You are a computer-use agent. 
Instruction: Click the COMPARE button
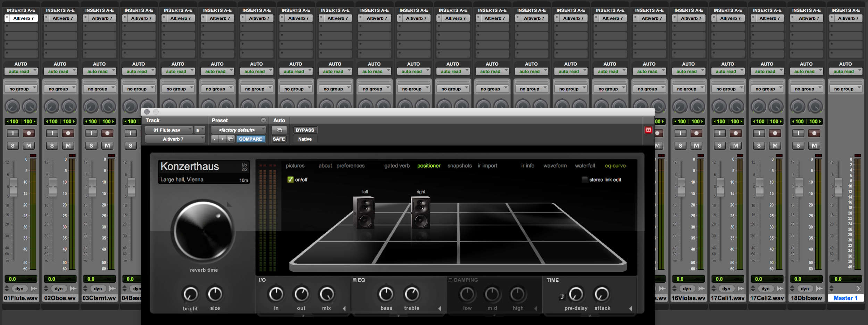[250, 139]
